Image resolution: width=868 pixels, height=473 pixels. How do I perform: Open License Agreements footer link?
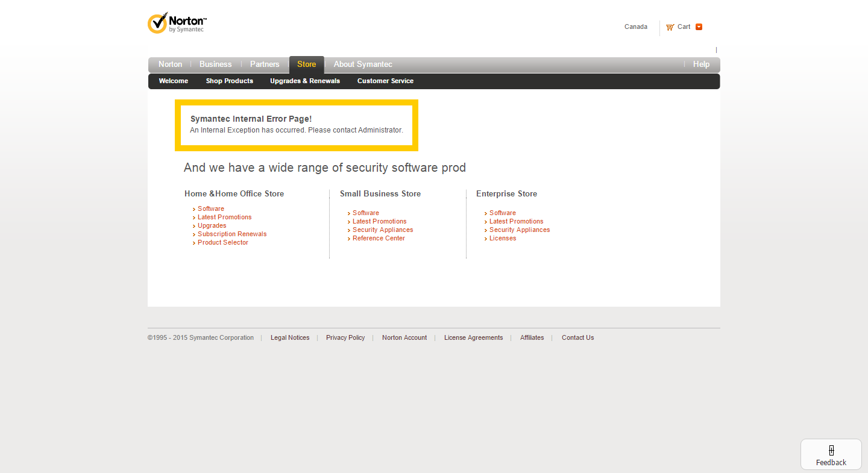pos(473,337)
